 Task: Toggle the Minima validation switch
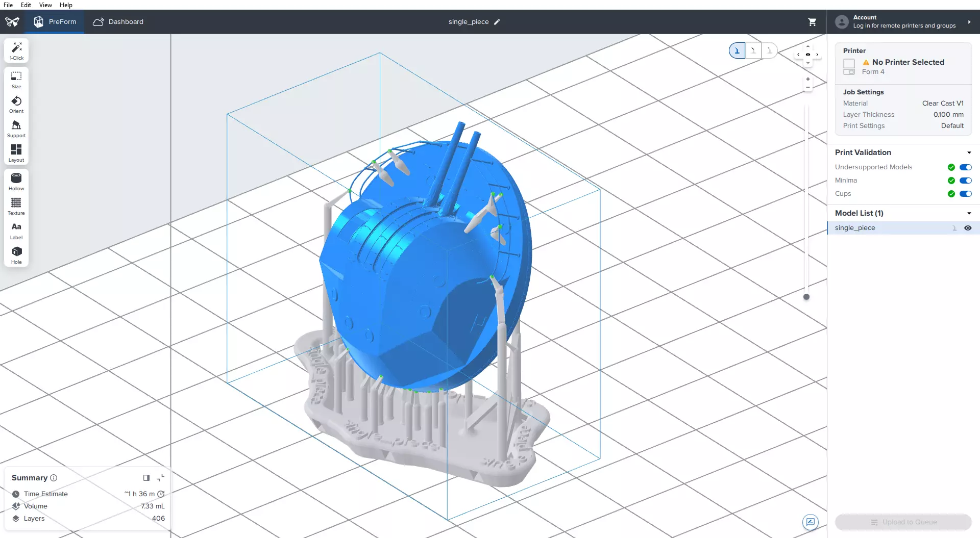966,181
